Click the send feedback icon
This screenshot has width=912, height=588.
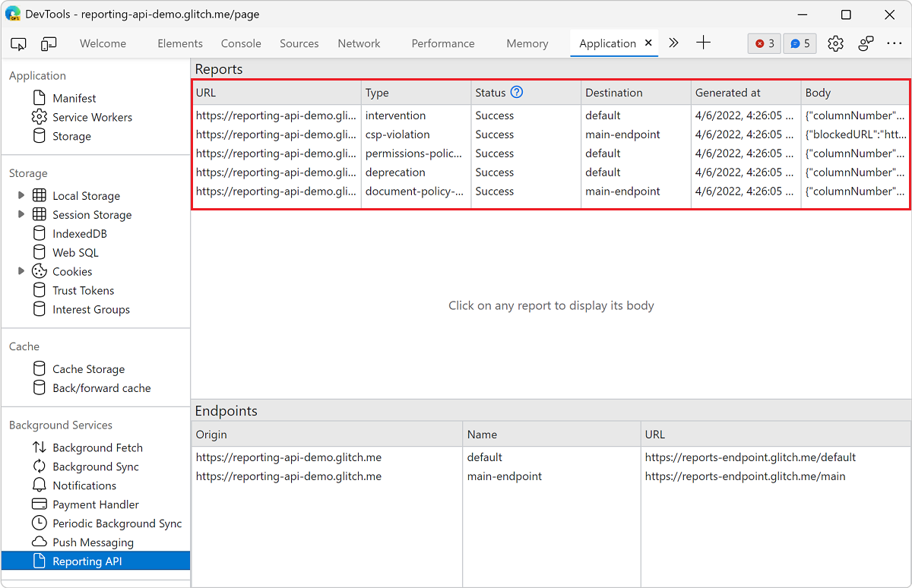[x=866, y=43]
